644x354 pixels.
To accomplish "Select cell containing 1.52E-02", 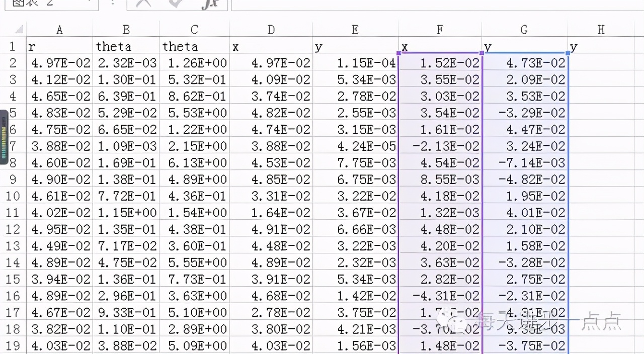I will (x=440, y=63).
